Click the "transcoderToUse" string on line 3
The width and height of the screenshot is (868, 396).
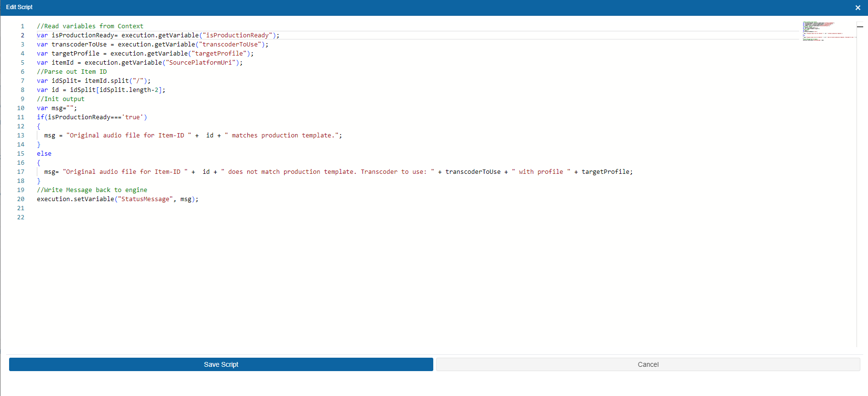coord(230,45)
